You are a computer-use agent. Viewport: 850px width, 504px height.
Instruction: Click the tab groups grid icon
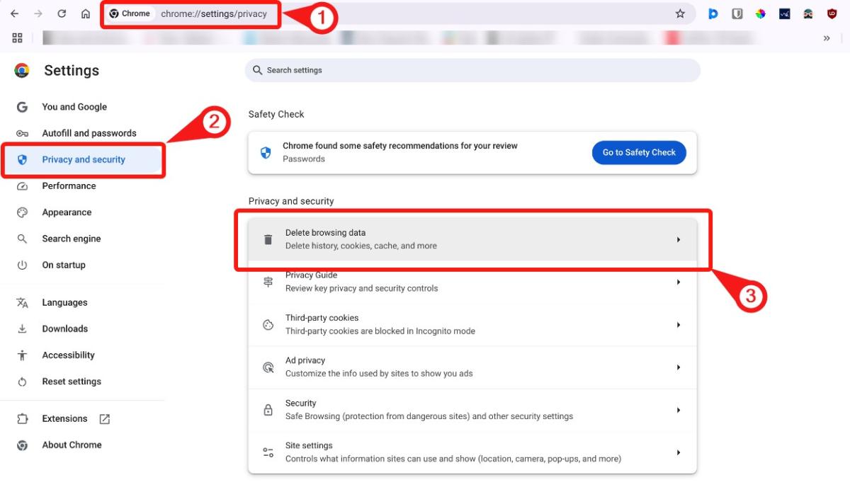click(x=18, y=38)
